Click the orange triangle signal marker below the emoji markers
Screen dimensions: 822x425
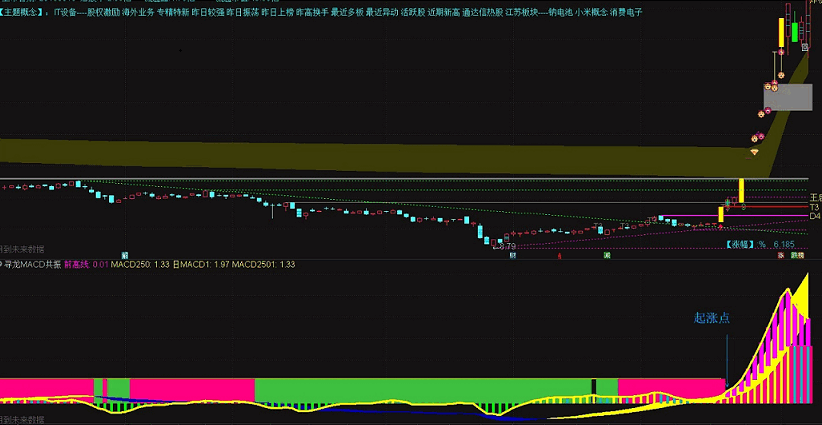point(754,152)
